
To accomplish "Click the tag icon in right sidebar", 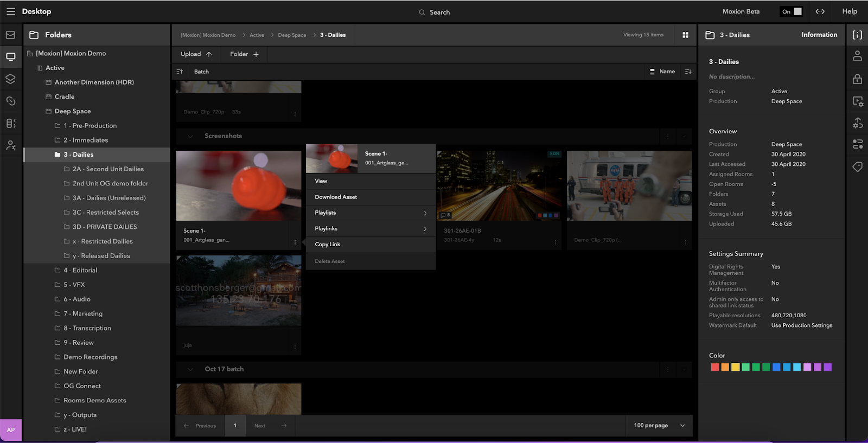I will [x=857, y=166].
